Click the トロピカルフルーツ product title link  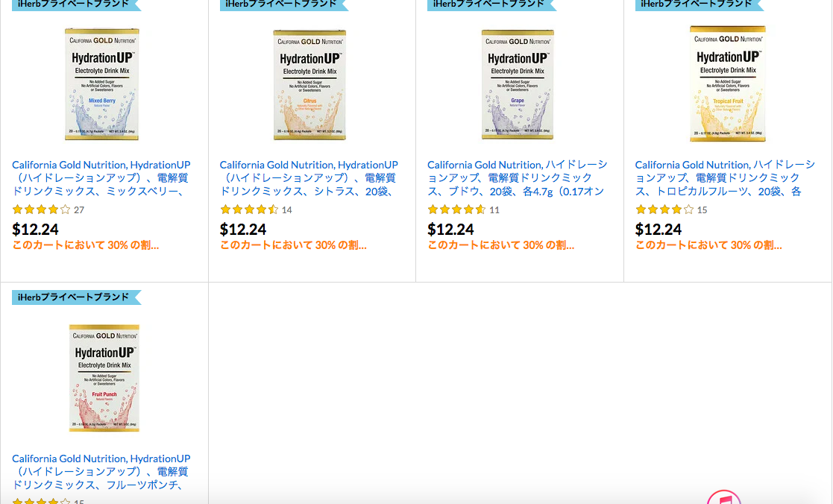pos(725,178)
